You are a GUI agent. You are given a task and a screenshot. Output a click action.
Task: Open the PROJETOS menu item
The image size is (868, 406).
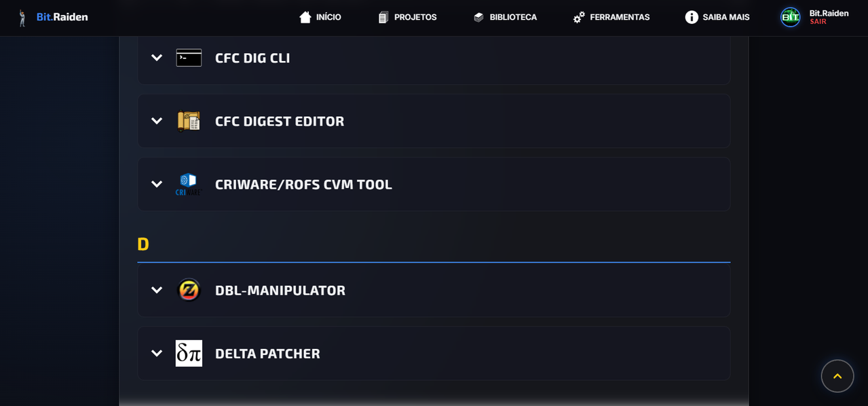407,17
